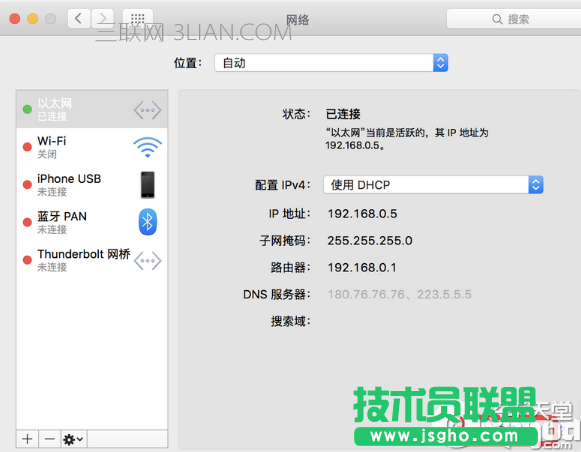
Task: Click red status dot of 蓝牙 PAN
Action: point(27,222)
